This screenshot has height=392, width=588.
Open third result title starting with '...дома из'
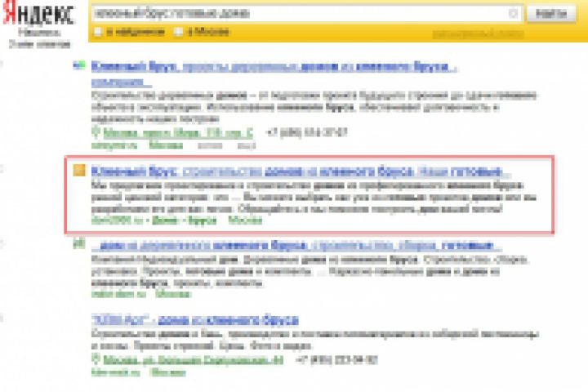point(296,246)
